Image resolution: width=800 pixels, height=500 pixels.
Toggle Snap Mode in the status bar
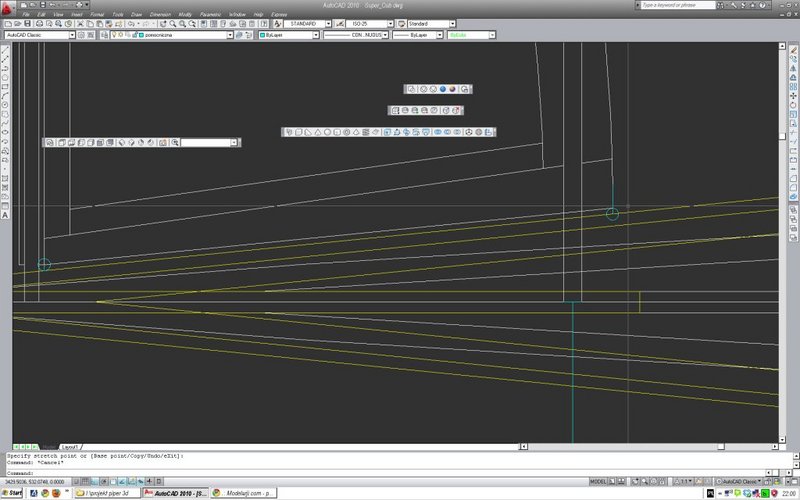click(76, 482)
